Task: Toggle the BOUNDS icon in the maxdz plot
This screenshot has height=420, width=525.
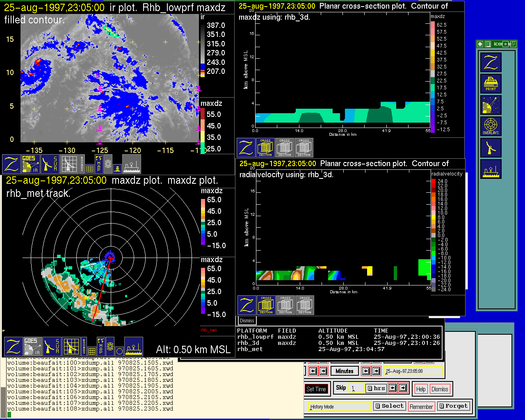Action: 83,346
